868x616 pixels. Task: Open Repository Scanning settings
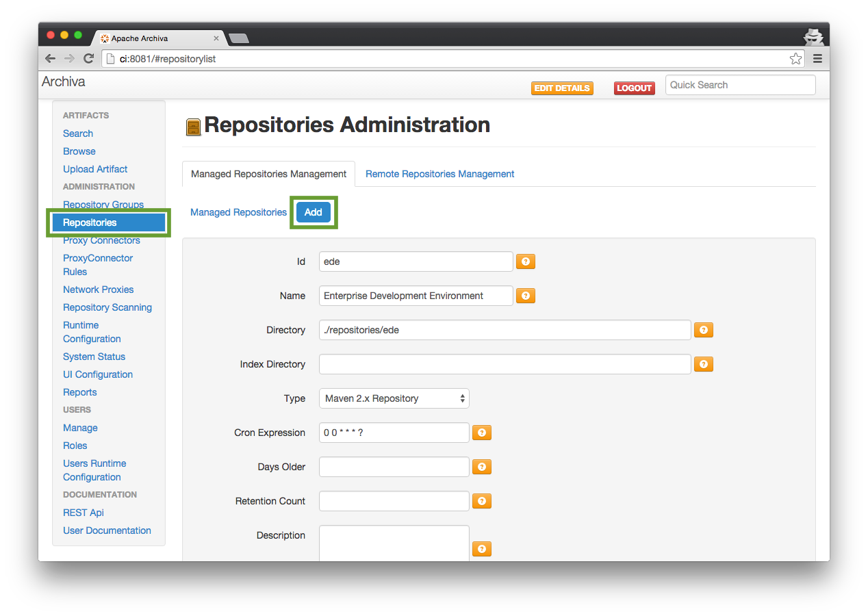point(107,307)
